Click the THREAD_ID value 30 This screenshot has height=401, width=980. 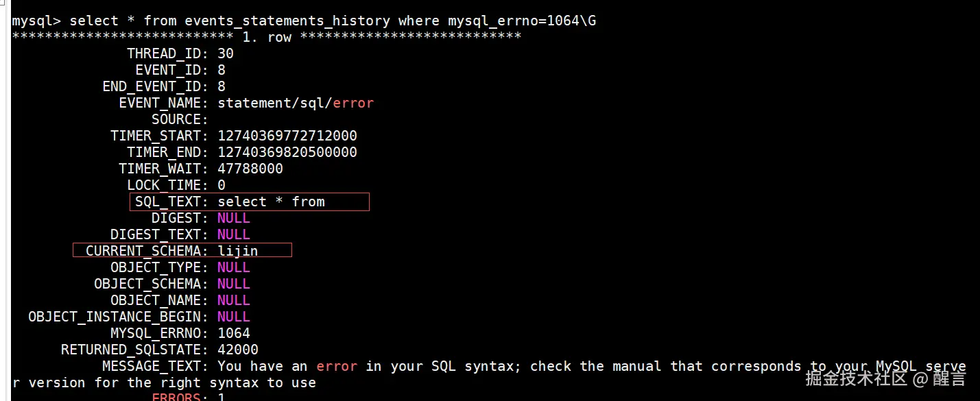(x=226, y=53)
